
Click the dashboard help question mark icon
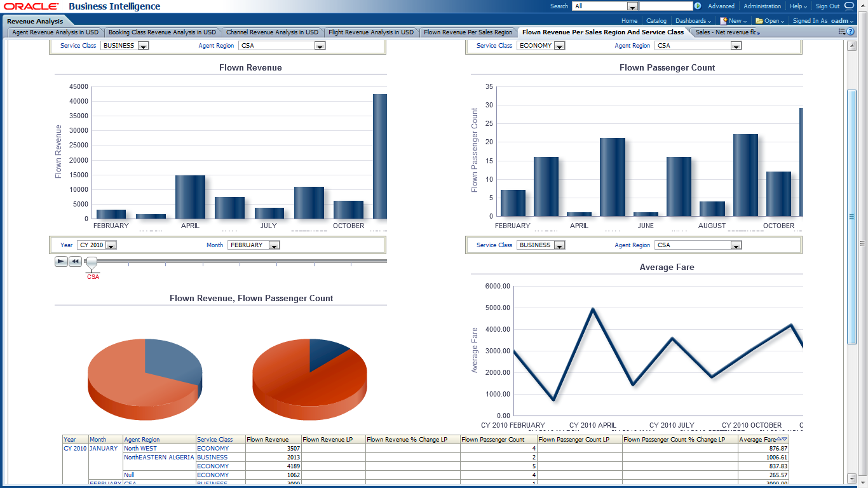tap(850, 32)
